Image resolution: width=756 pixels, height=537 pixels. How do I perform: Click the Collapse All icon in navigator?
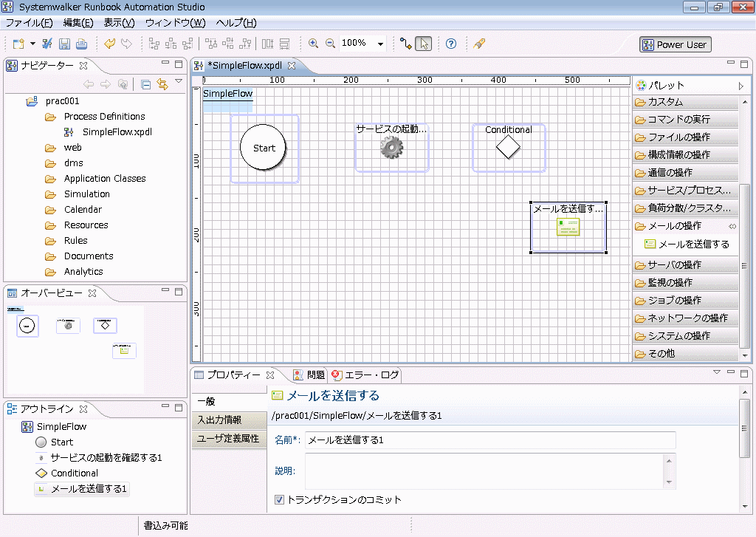(145, 85)
